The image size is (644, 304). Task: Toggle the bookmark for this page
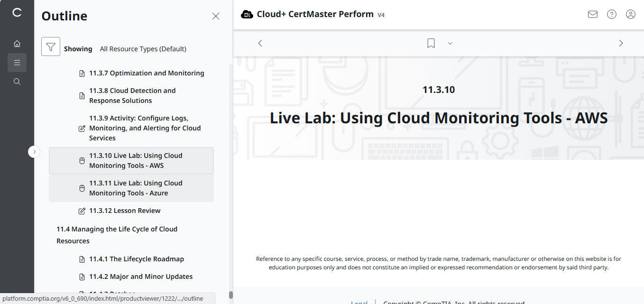(x=431, y=43)
